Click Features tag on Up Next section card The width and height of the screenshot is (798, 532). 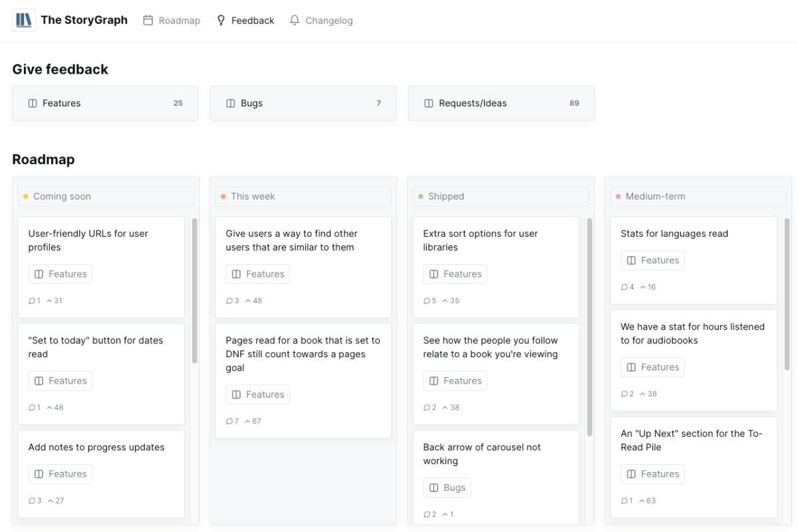[652, 473]
